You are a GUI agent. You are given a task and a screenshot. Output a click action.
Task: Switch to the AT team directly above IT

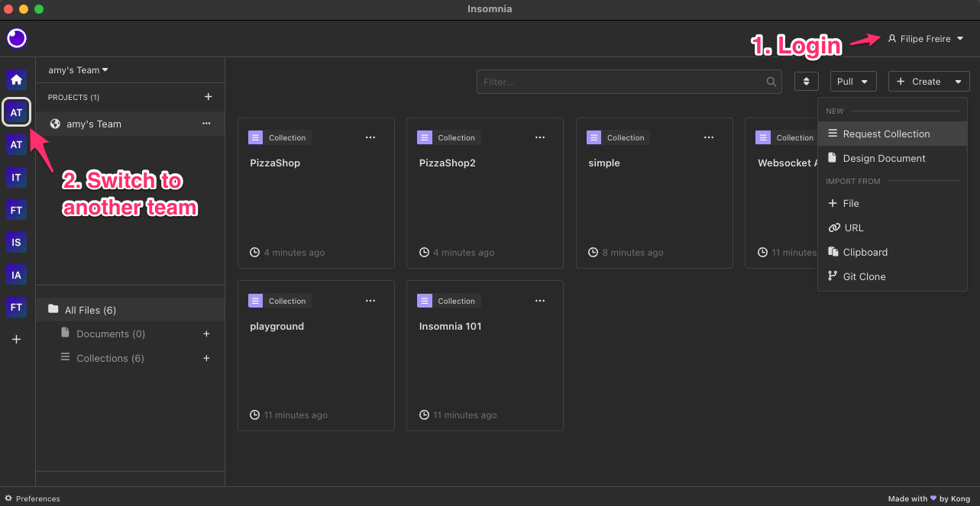[x=16, y=144]
